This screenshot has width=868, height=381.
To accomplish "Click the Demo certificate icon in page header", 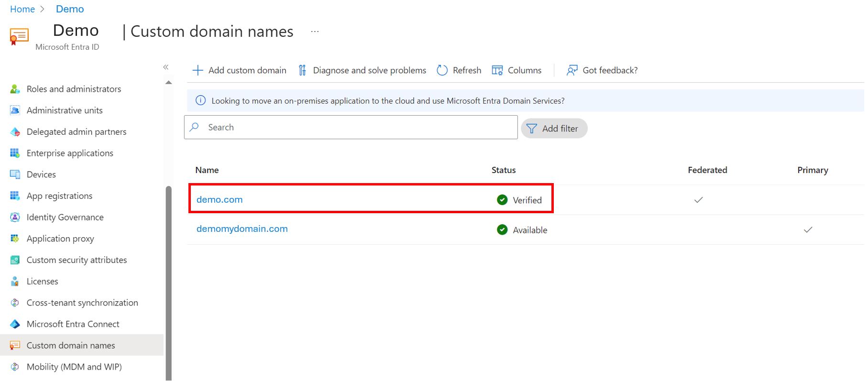I will coord(19,37).
